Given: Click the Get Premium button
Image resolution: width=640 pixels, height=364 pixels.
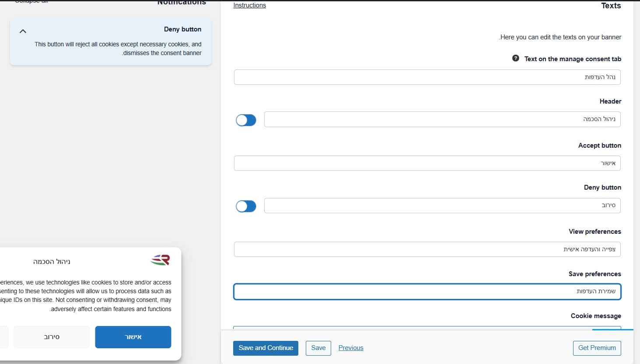Looking at the screenshot, I should click(597, 348).
